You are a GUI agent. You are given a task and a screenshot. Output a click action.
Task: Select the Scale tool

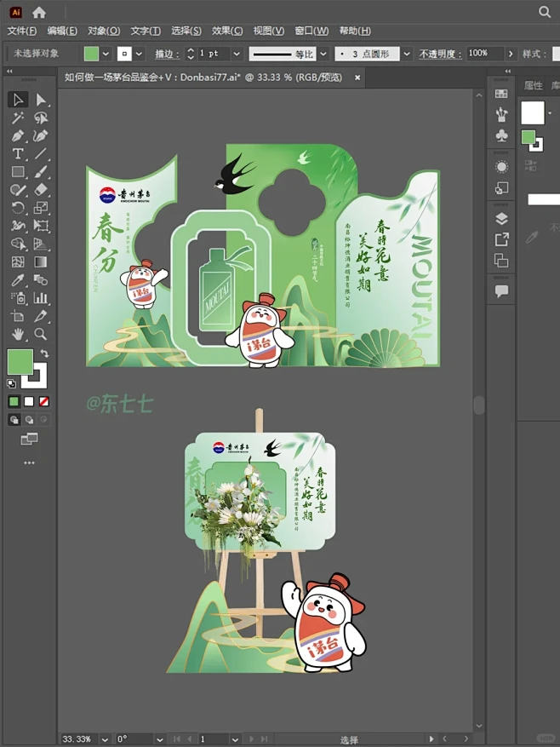[41, 208]
